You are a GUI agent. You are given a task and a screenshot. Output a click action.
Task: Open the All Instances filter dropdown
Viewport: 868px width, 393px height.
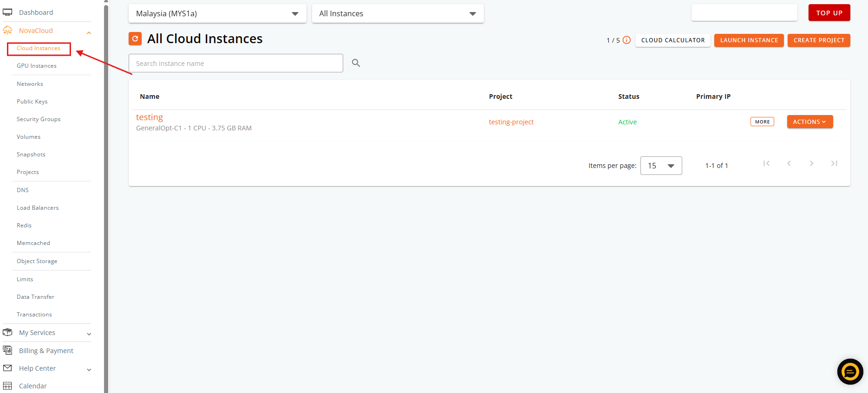(398, 13)
